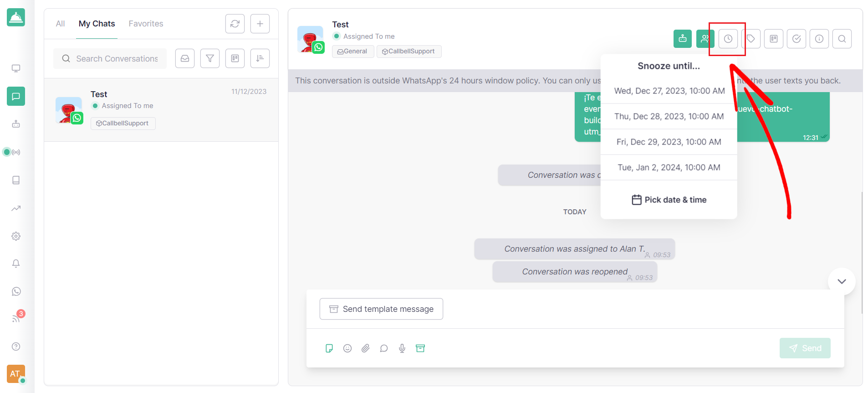The image size is (868, 393).
Task: Switch to the All tab
Action: coord(60,24)
